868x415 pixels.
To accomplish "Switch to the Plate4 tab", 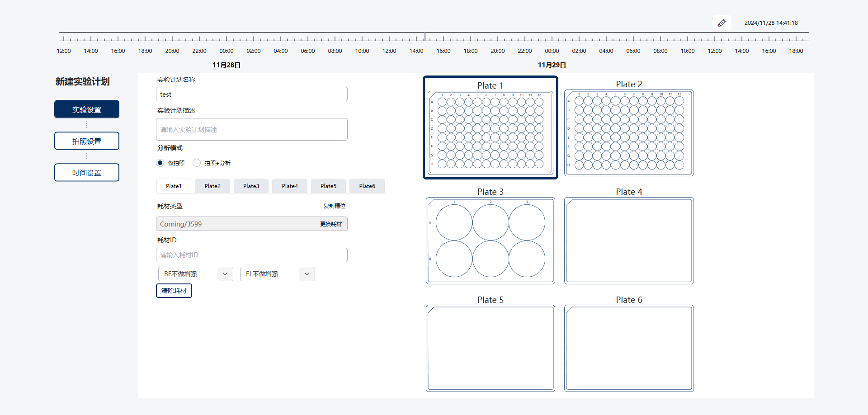I will pos(290,186).
